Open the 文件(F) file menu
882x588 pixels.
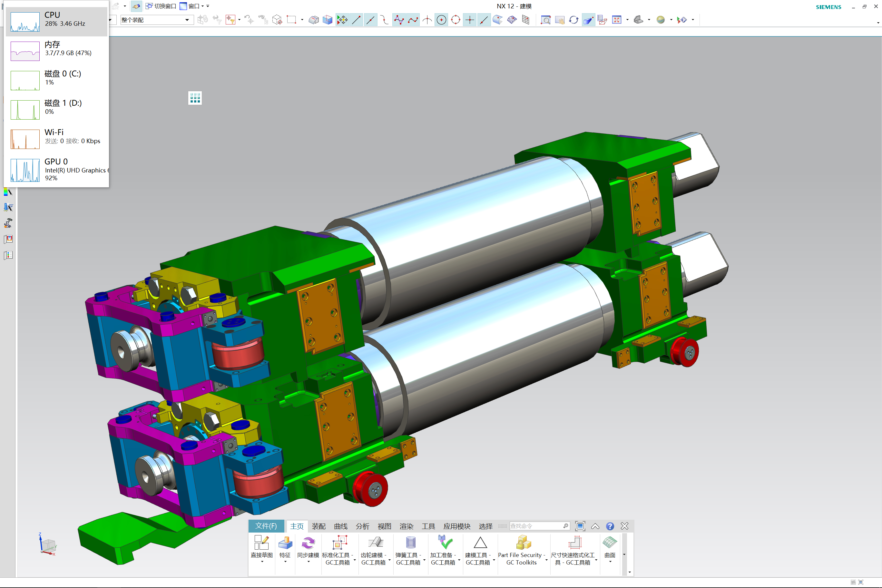click(266, 526)
